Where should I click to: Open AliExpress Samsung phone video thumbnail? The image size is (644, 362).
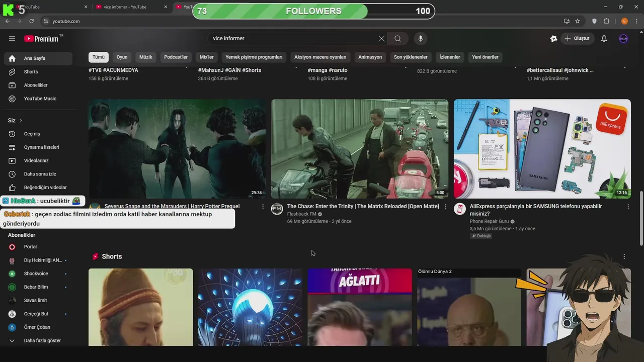tap(542, 149)
